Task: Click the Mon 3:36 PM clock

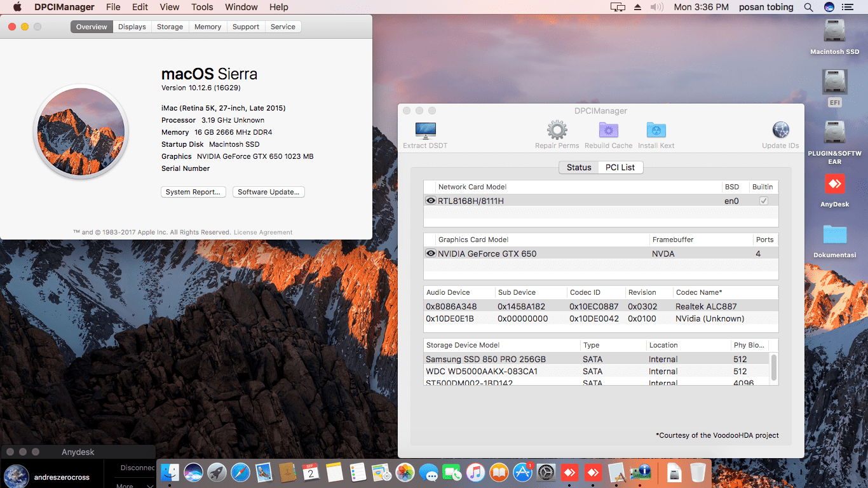Action: pos(701,7)
